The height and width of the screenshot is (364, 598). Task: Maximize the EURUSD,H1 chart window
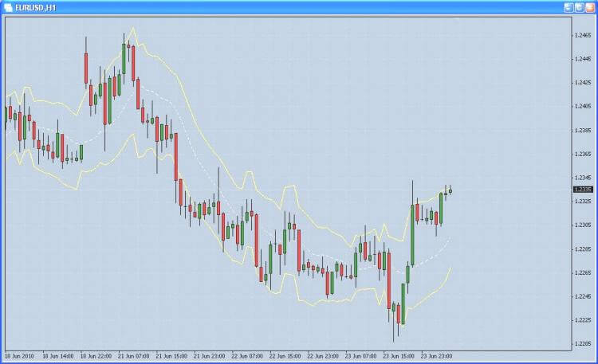(579, 8)
